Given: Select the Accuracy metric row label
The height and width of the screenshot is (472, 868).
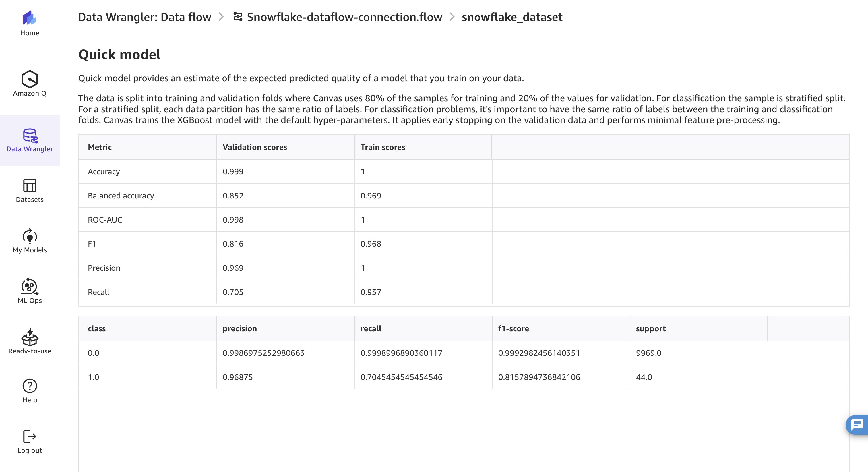Looking at the screenshot, I should tap(104, 171).
